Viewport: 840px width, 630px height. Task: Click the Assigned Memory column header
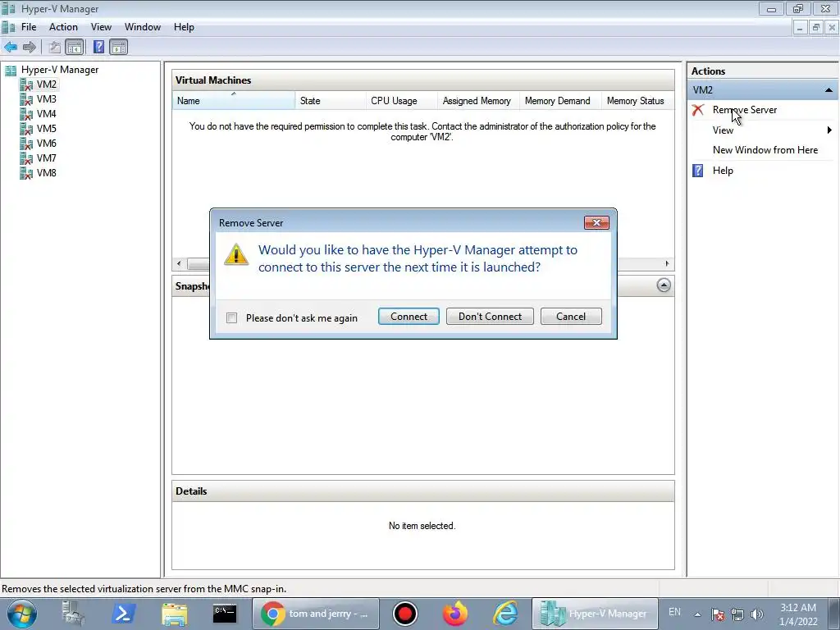[478, 101]
